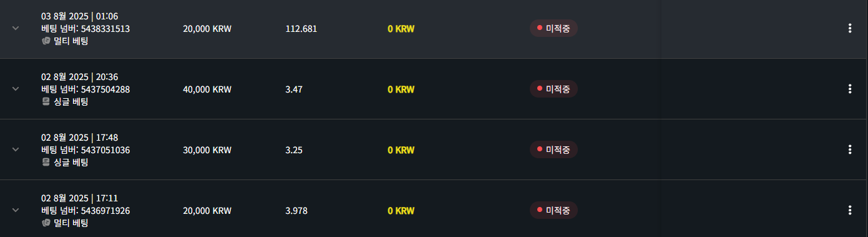Click 미적중 status badge on 112.681 odds row
Viewport: 868px width, 237px height.
click(x=553, y=28)
